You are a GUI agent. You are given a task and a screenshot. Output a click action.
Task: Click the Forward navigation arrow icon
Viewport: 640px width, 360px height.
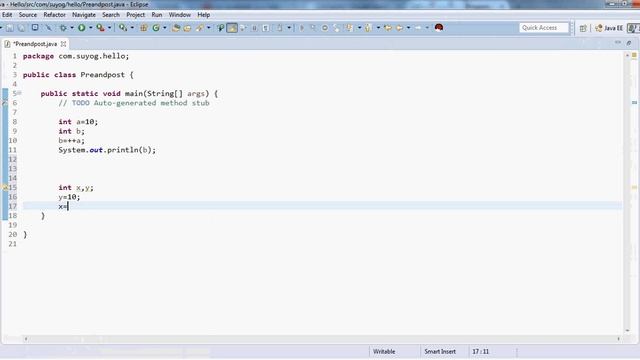tap(418, 28)
